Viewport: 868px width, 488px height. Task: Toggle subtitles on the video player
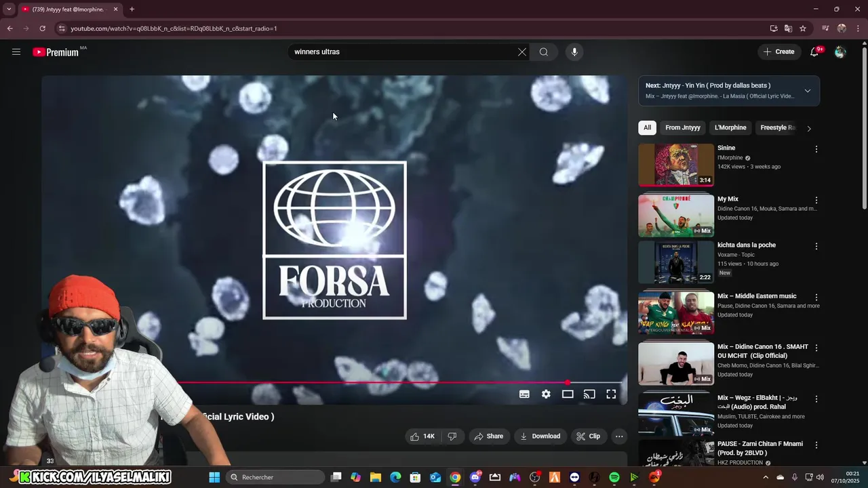[x=524, y=394]
